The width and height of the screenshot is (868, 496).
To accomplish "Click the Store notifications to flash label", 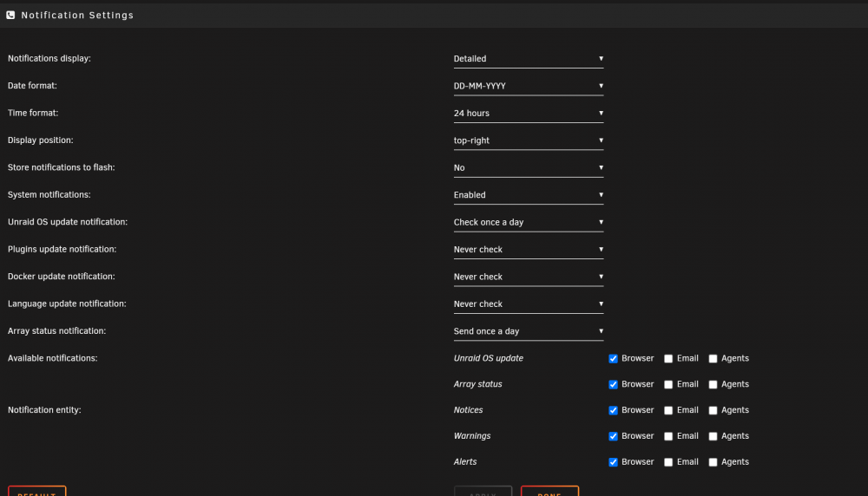I will pos(62,167).
